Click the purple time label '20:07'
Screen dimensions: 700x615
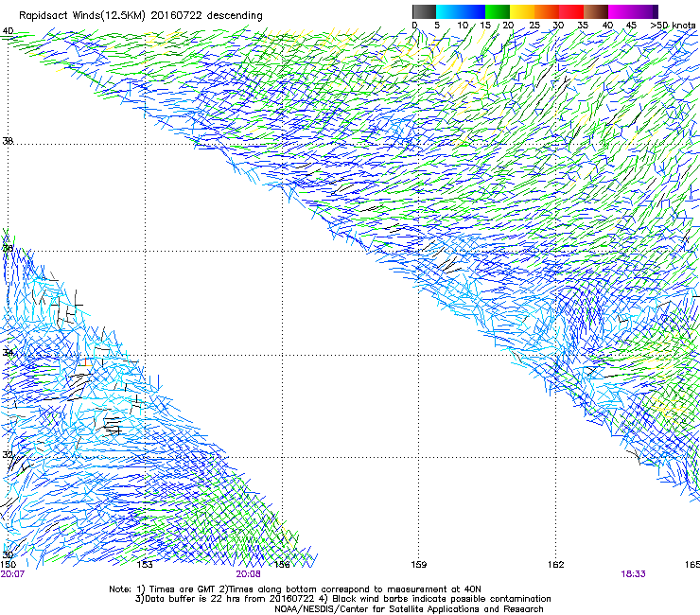coord(12,574)
